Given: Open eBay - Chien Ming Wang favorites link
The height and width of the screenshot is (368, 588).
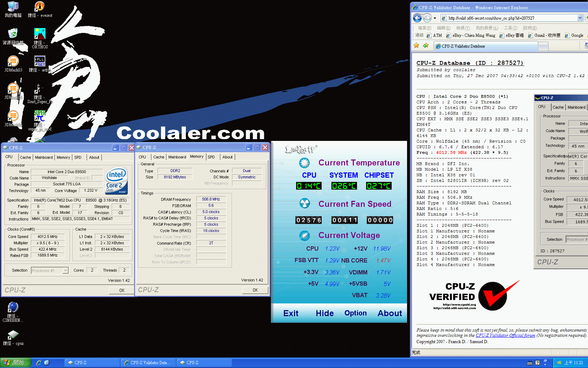Looking at the screenshot, I should pyautogui.click(x=471, y=35).
